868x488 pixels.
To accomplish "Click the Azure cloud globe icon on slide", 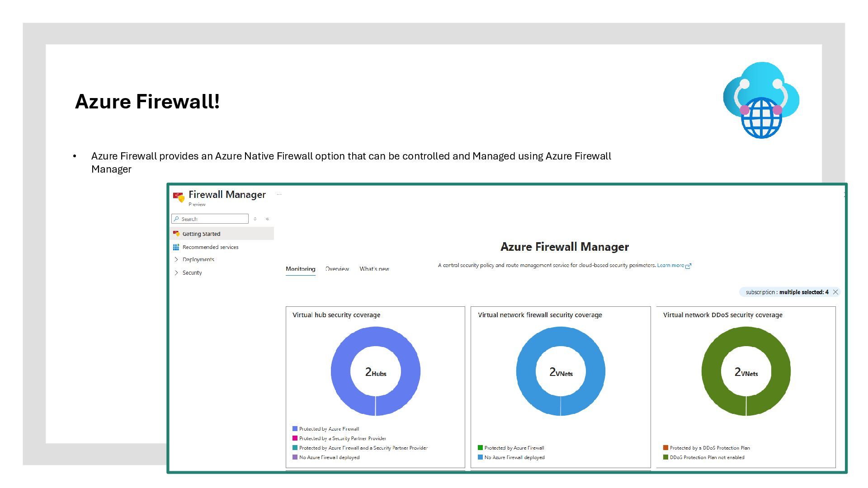I will click(761, 100).
